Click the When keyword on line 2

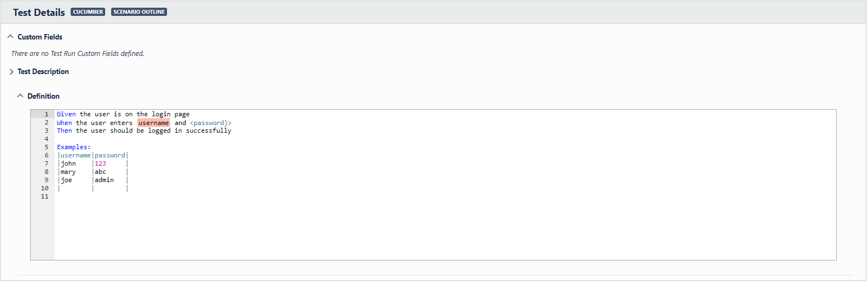click(65, 123)
